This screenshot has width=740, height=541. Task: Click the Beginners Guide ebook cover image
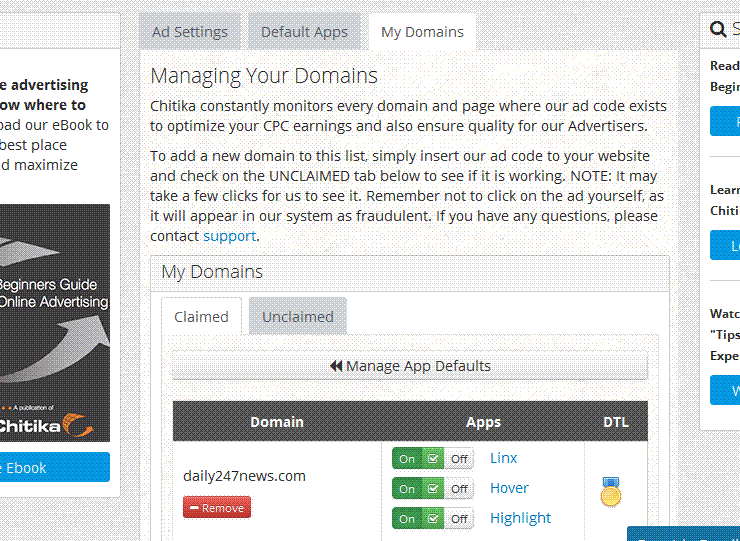pos(55,323)
